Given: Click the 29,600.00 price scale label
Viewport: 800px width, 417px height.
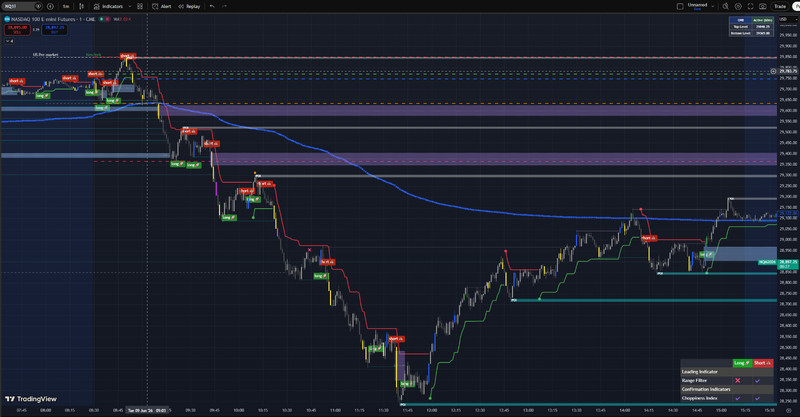Looking at the screenshot, I should tap(788, 110).
